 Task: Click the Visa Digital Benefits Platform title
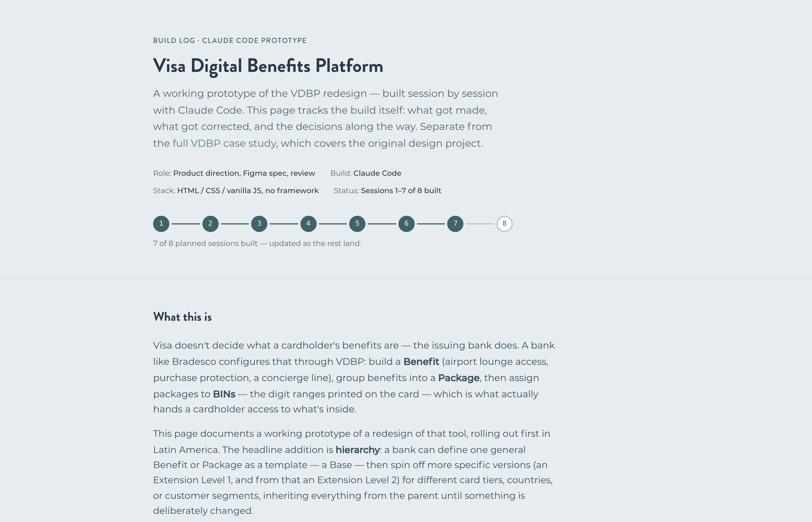268,66
